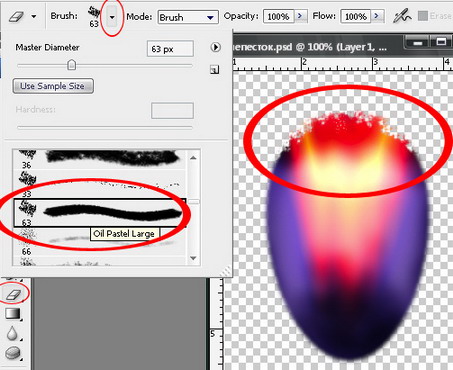Click the Master Diameter slider handle

pos(71,65)
